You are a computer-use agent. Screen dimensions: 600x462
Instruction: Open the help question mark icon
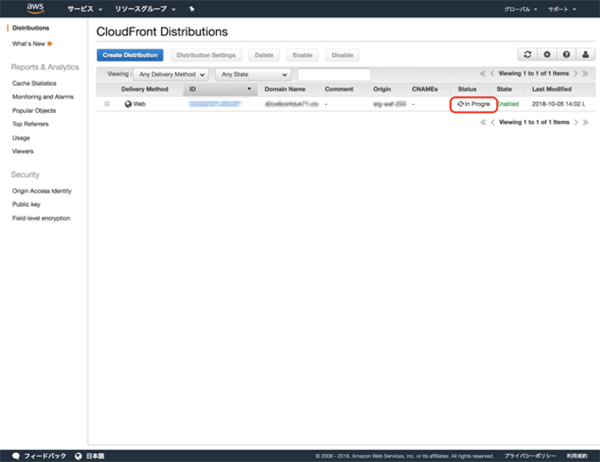point(566,55)
